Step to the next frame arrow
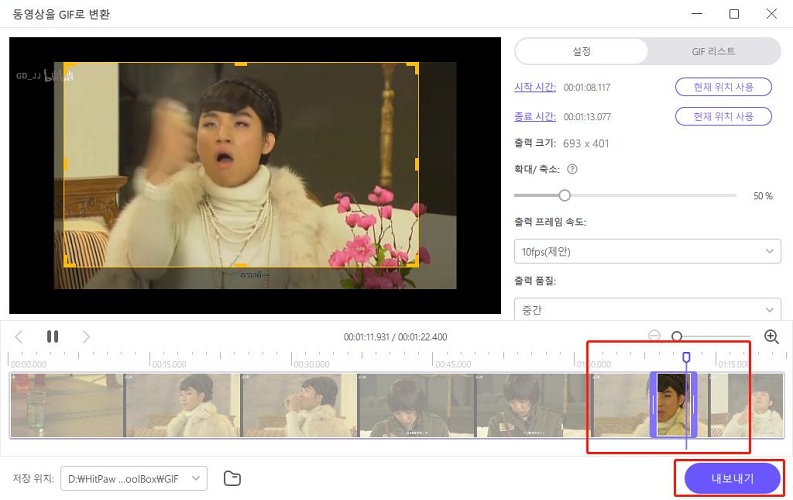Viewport: 793px width, 500px height. coord(86,337)
